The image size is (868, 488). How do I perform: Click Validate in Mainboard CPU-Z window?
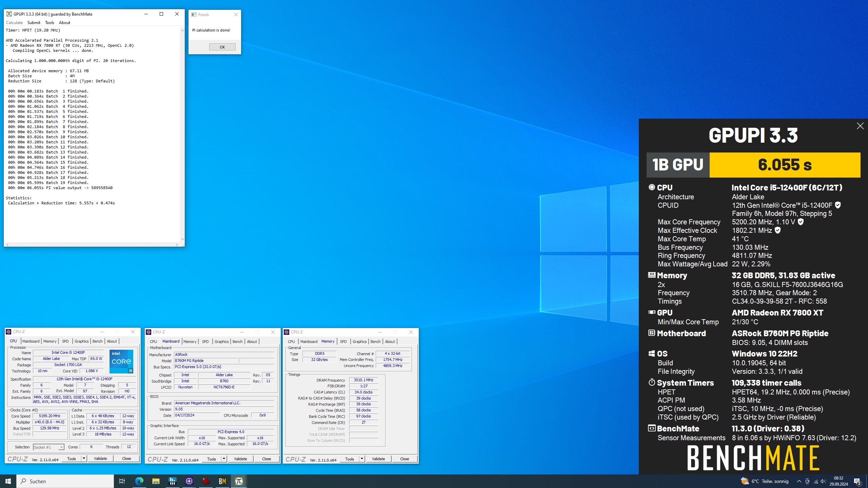pos(240,459)
